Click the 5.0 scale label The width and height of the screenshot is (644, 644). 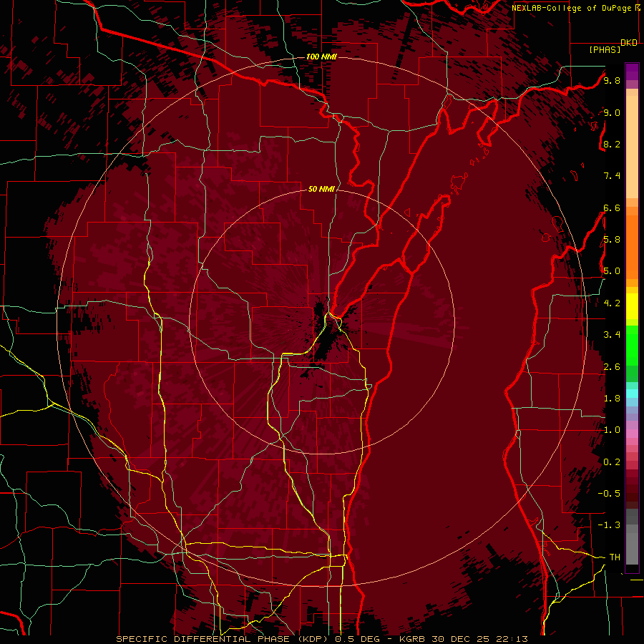(612, 271)
